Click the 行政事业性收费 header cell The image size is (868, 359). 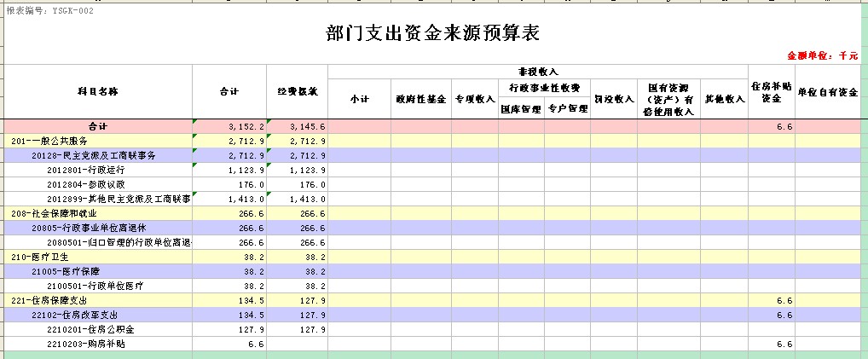(x=544, y=87)
